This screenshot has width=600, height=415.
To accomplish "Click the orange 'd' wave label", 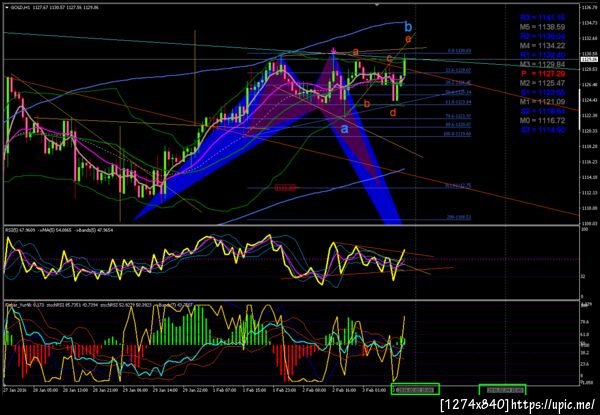I will 393,112.
